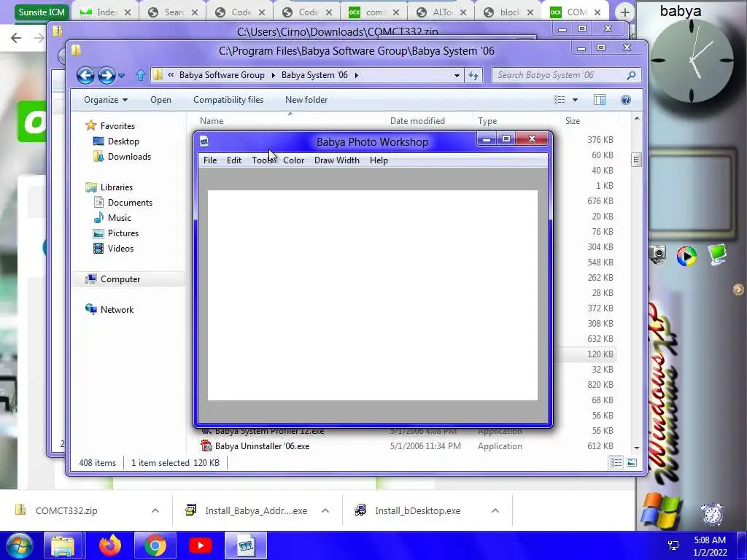Screen dimensions: 747x560
Task: Sort files by Size column
Action: point(573,121)
